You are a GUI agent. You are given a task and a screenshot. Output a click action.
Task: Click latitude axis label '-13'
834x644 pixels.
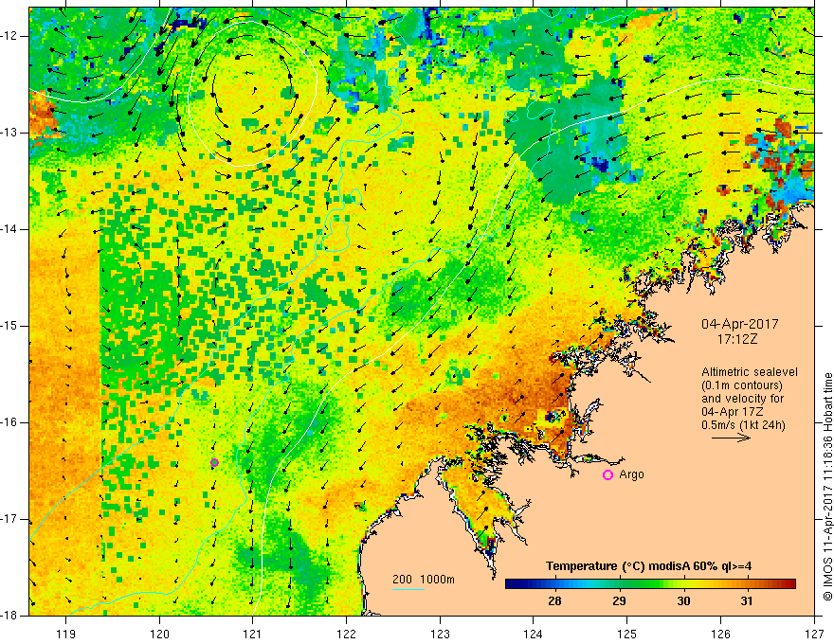(x=9, y=133)
